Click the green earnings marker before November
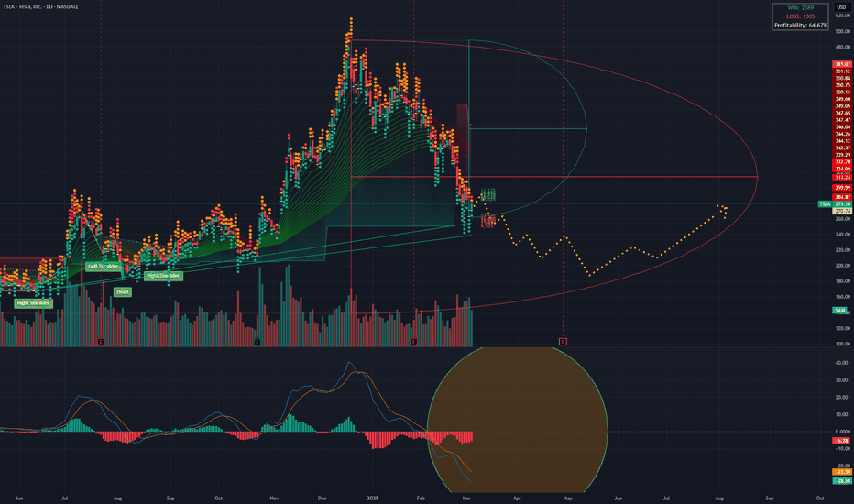 257,342
